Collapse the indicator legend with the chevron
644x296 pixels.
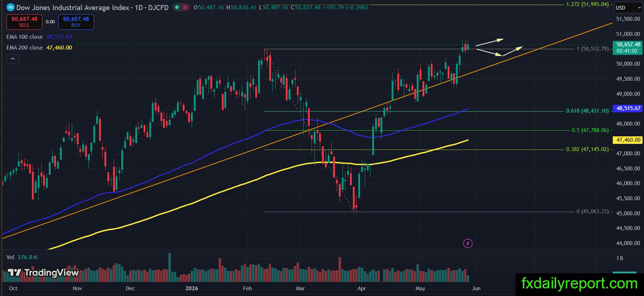point(13,59)
